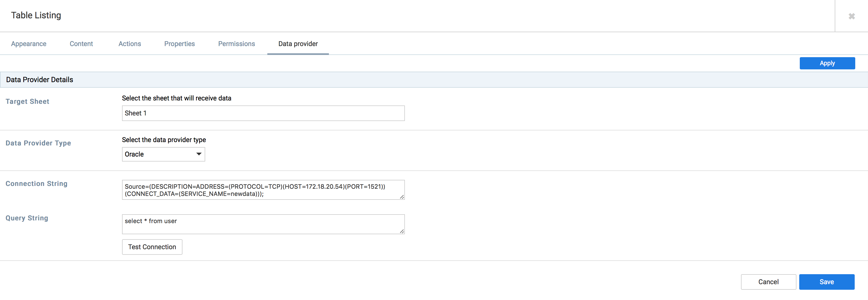
Task: Click the Data Provider Type label
Action: (38, 143)
